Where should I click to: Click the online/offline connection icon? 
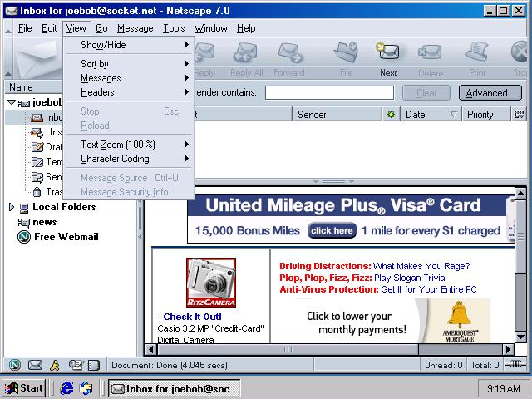click(515, 364)
